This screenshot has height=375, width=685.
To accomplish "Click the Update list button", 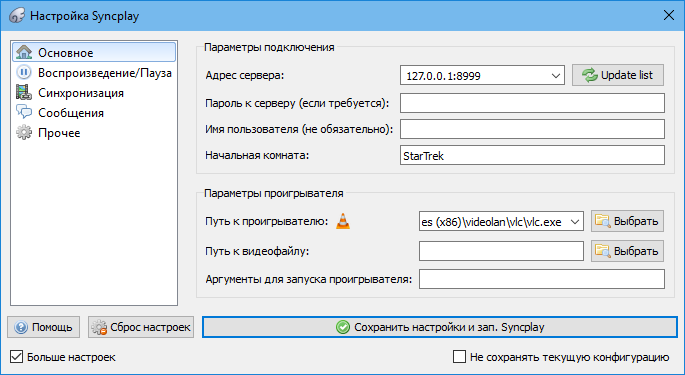I will (618, 75).
